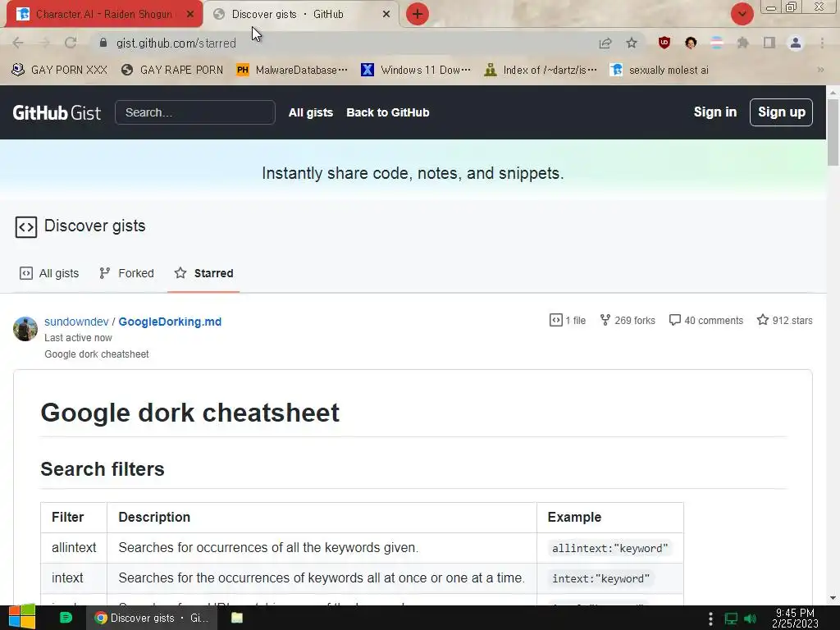Open the clock showing 9:45 PM
The width and height of the screenshot is (840, 630).
pyautogui.click(x=795, y=619)
